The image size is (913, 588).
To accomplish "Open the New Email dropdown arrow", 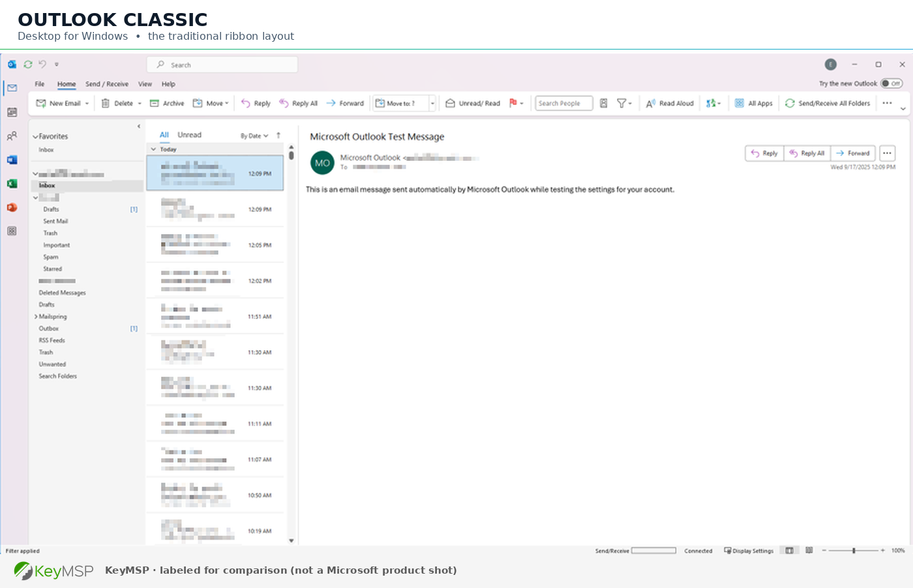I will point(87,104).
